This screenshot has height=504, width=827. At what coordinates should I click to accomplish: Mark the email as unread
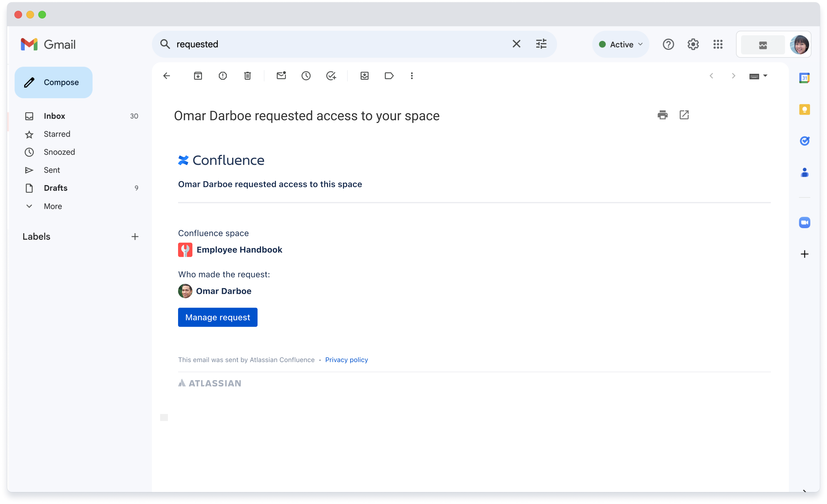click(281, 76)
